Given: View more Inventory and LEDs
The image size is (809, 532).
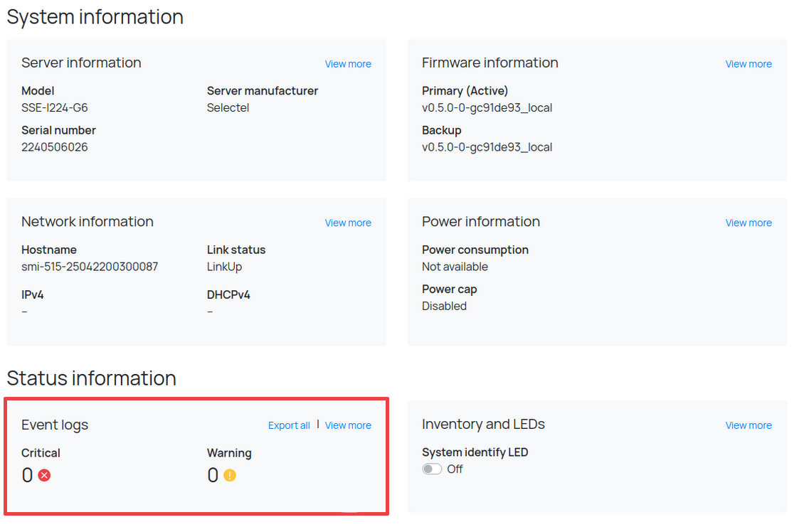Looking at the screenshot, I should (749, 425).
